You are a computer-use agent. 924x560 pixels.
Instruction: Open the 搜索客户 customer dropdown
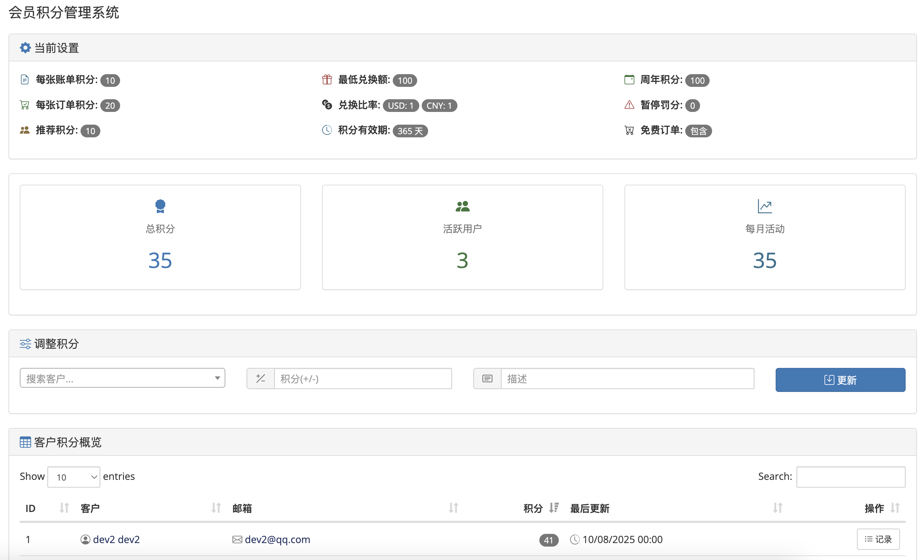122,378
